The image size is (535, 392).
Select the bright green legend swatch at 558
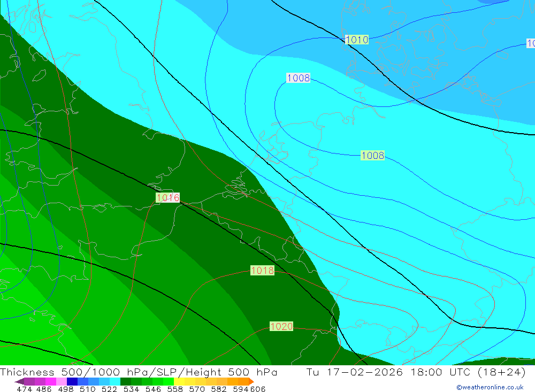(x=169, y=381)
